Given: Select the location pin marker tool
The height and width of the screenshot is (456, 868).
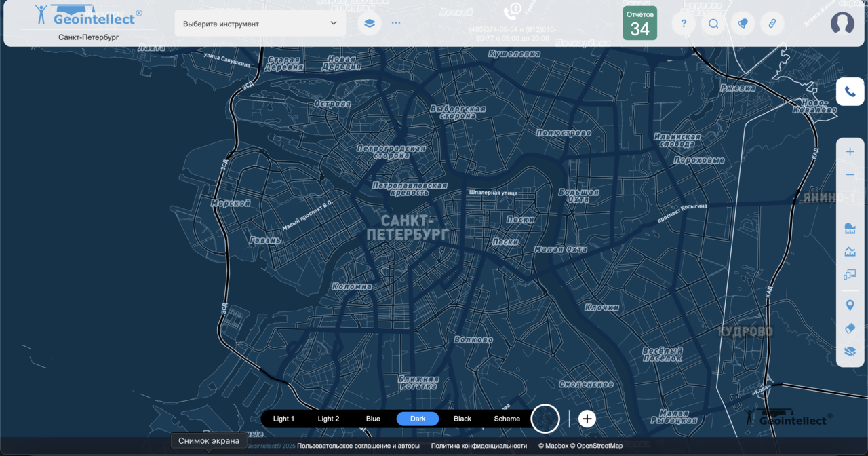Looking at the screenshot, I should click(850, 305).
